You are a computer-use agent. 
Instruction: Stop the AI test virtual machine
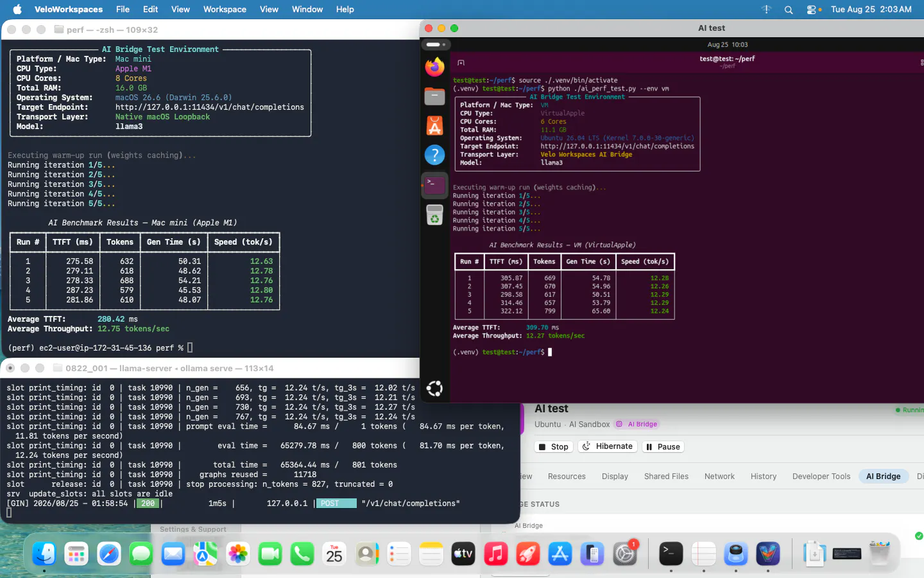(554, 447)
